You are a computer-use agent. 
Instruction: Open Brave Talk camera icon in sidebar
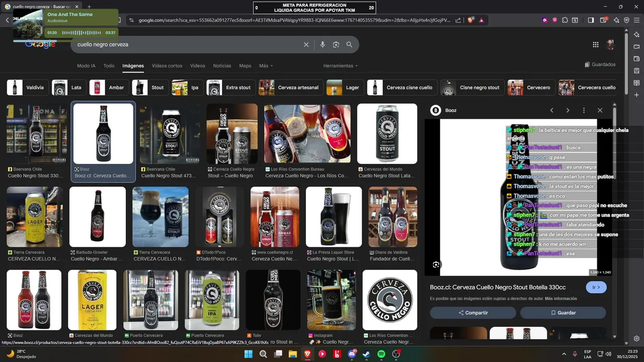636,47
